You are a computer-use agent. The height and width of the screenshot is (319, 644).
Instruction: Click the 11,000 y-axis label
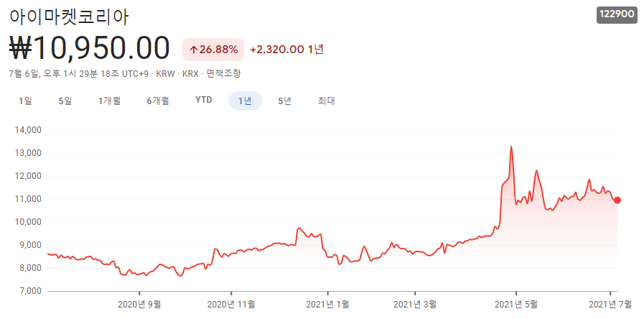tap(29, 200)
